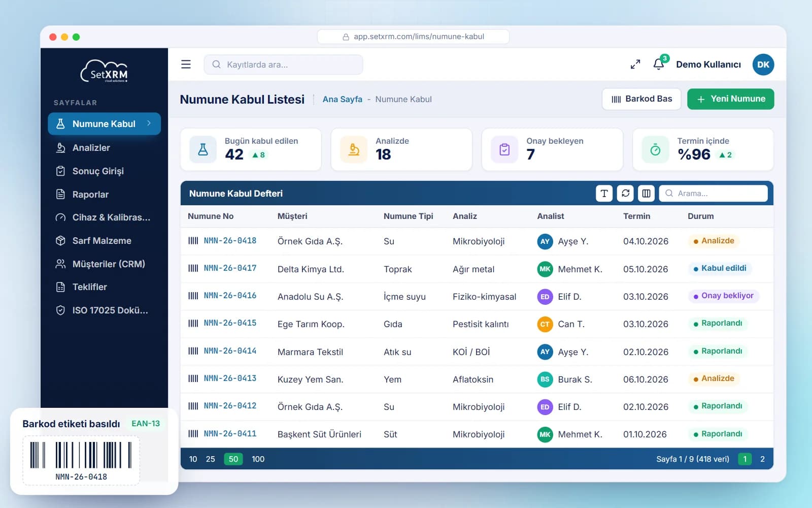The width and height of the screenshot is (812, 508).
Task: Toggle the hamburger sidebar menu icon
Action: (x=186, y=65)
